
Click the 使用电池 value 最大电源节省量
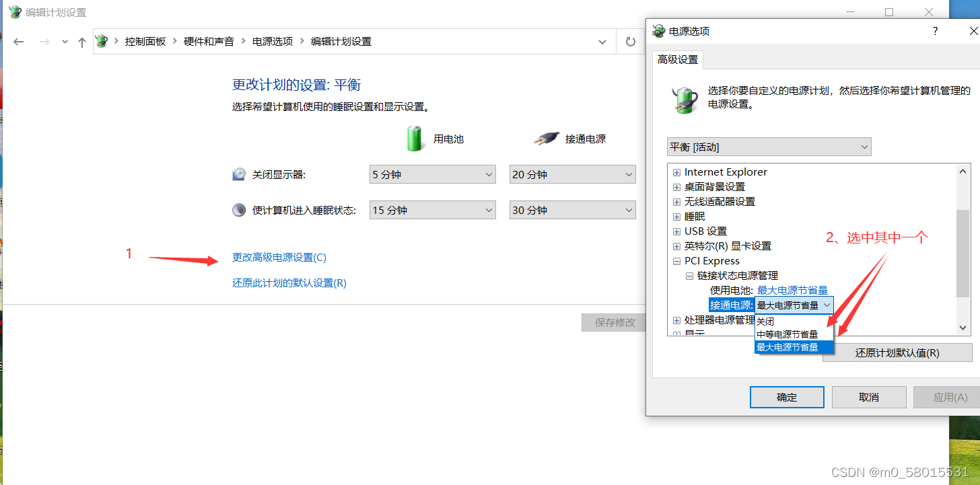(x=792, y=291)
